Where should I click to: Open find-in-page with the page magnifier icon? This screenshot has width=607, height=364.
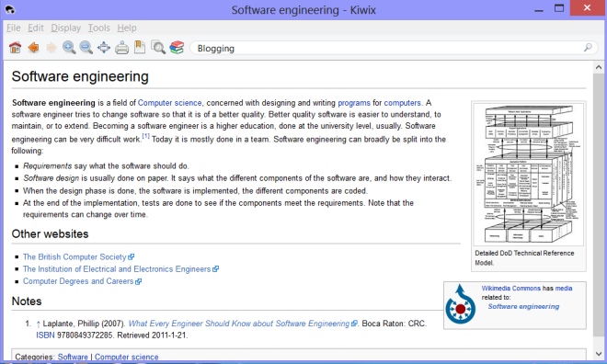point(158,47)
